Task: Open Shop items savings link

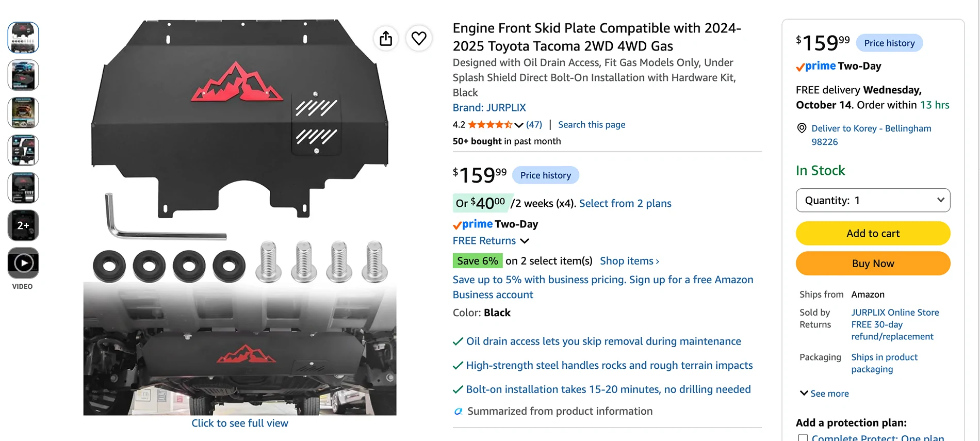Action: tap(629, 261)
